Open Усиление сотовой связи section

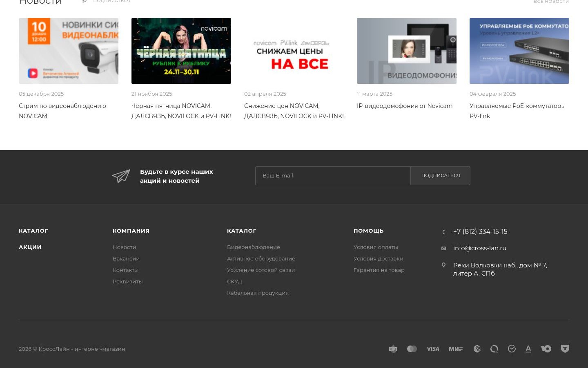pos(261,270)
